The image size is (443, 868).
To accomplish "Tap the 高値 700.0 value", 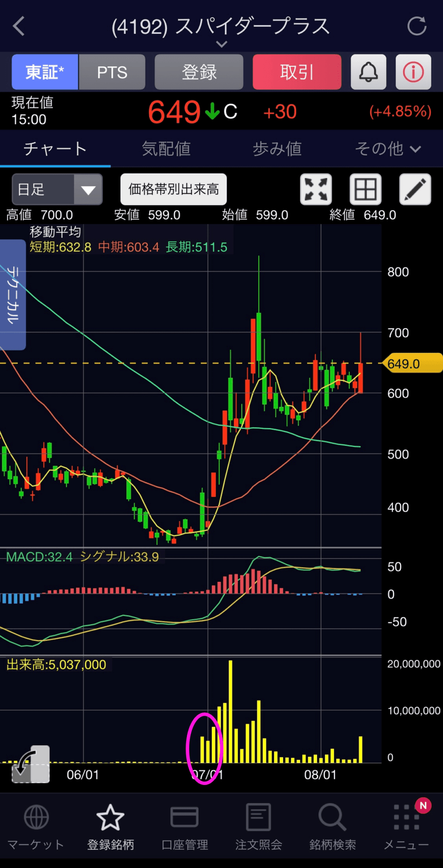I will [x=39, y=215].
